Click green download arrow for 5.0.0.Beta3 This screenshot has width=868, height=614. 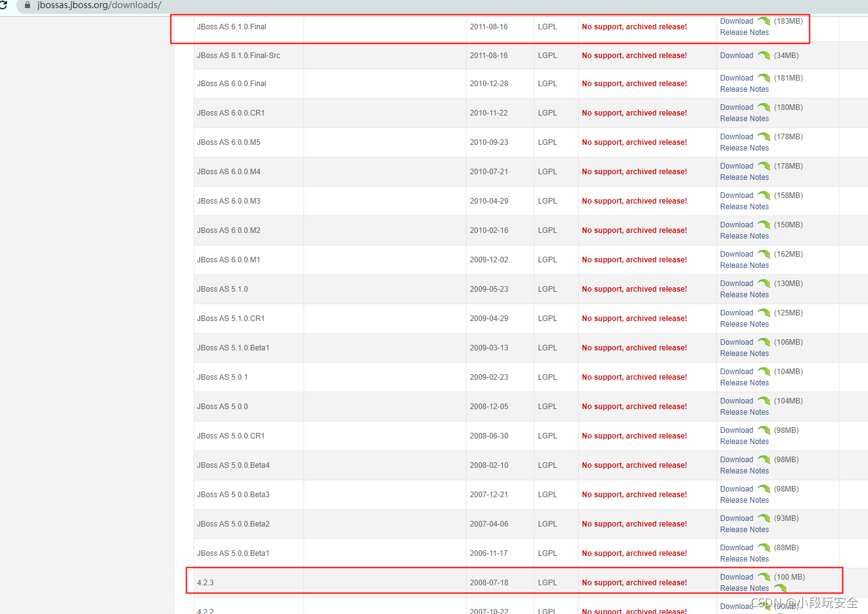764,489
